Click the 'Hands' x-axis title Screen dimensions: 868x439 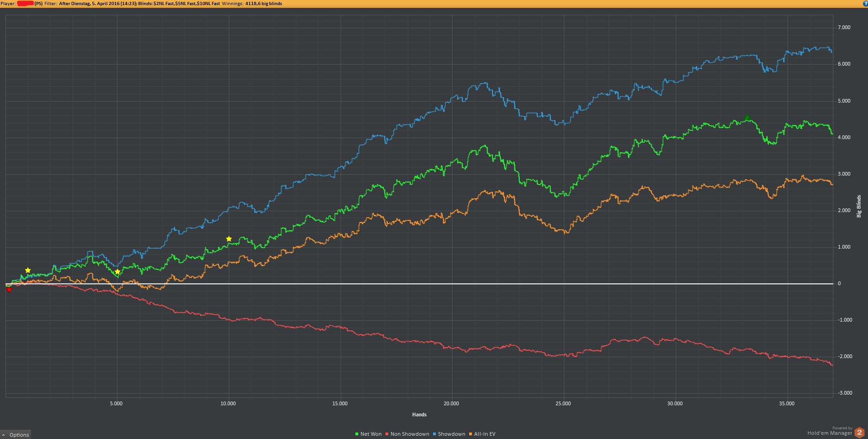pyautogui.click(x=419, y=415)
